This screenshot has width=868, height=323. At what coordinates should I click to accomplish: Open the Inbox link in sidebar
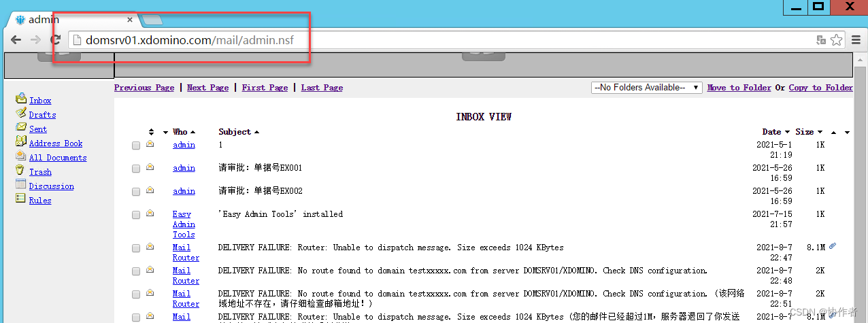tap(40, 101)
